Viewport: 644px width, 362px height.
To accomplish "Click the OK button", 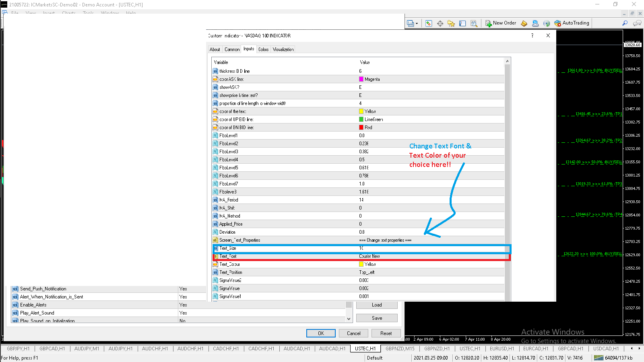I will coord(321,333).
